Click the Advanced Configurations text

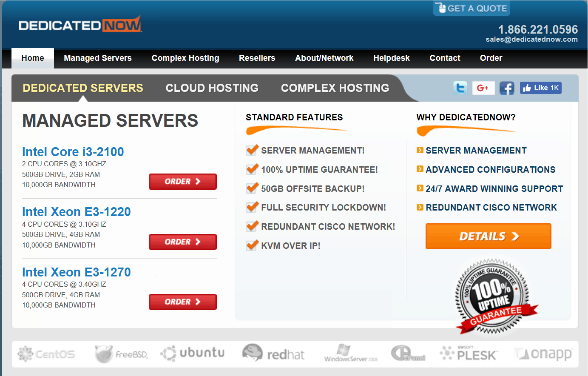[491, 170]
